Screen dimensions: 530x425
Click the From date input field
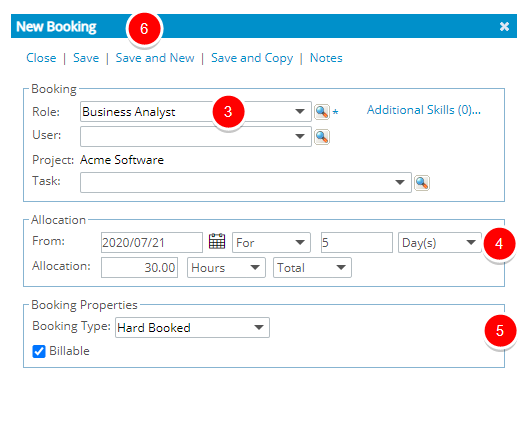[x=152, y=242]
